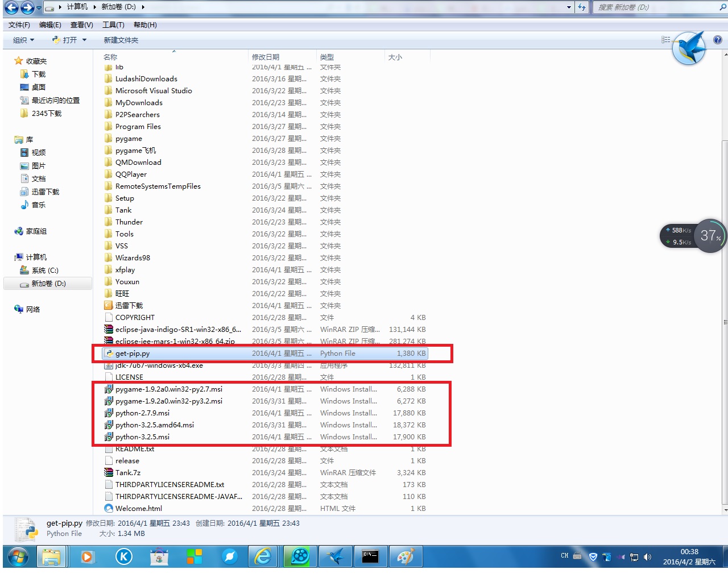Open the 工具(T) menu

click(x=113, y=25)
